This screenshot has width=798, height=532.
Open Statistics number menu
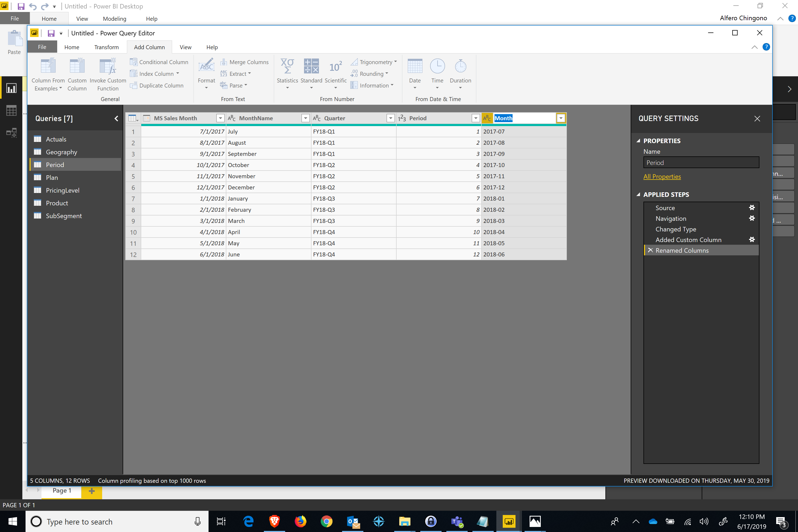pos(287,74)
